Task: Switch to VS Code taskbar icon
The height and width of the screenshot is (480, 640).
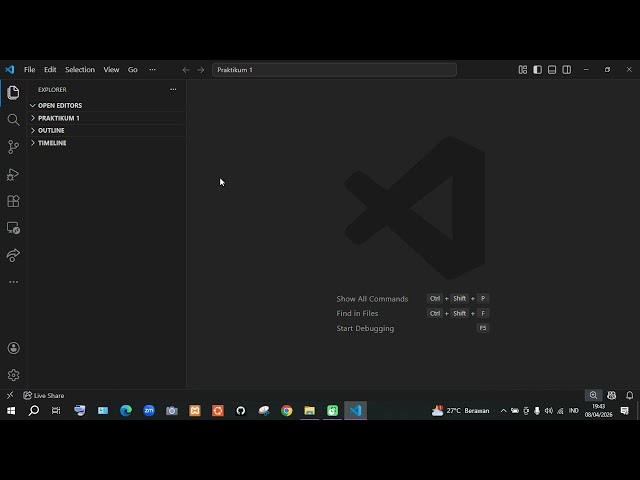Action: tap(356, 411)
